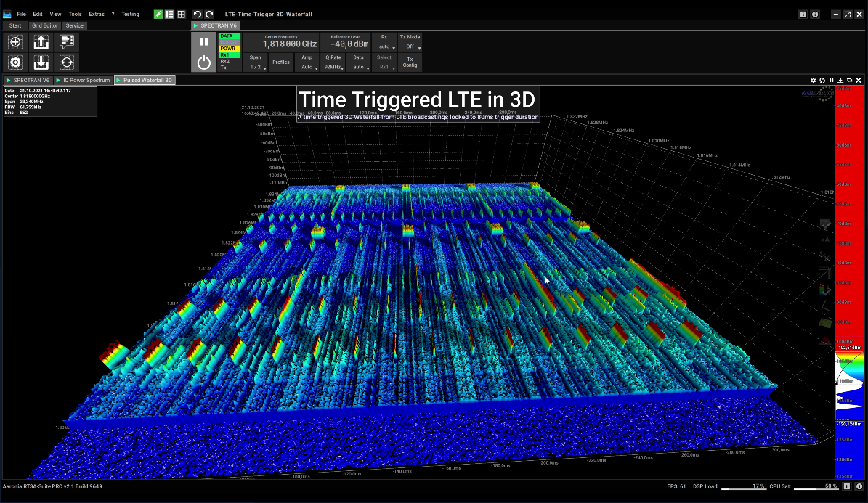The image size is (868, 503).
Task: Open the comment notes icon
Action: [x=66, y=42]
